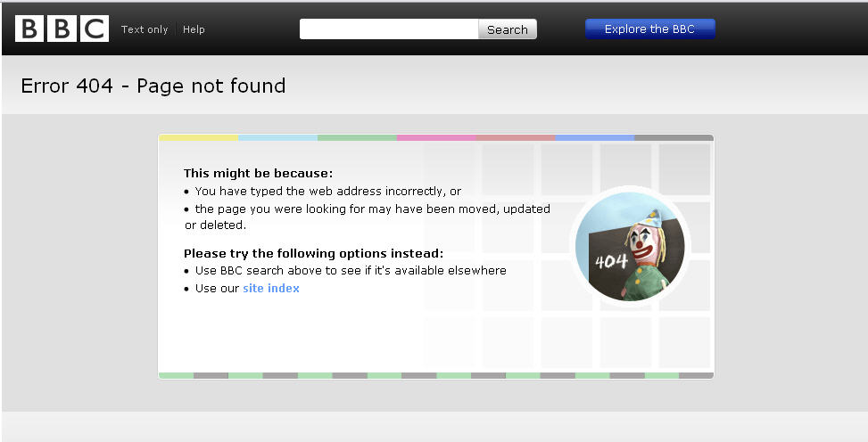Open the Help link in the header
Image resolution: width=868 pixels, height=442 pixels.
point(194,29)
